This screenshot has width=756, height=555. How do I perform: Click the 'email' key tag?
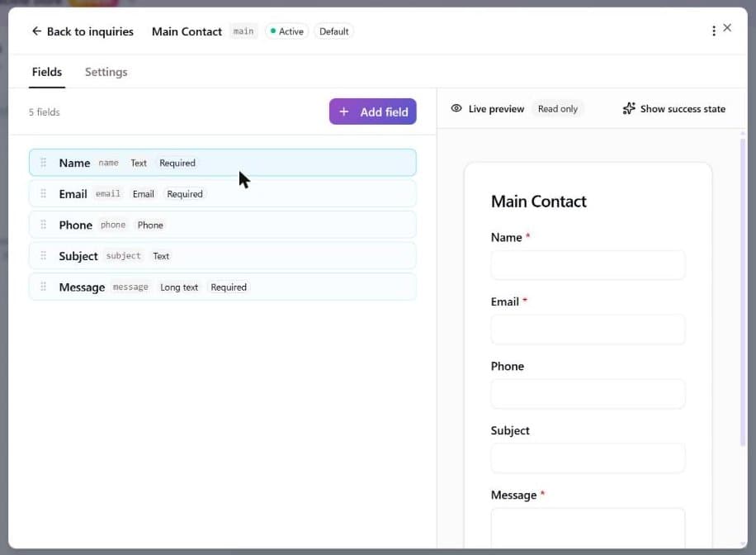click(108, 194)
